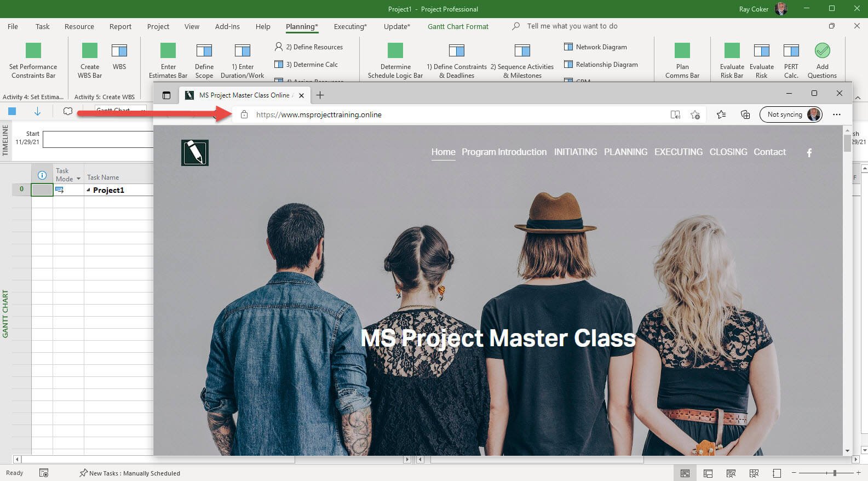Click the browser tab actions icon
This screenshot has height=481, width=868.
[166, 95]
